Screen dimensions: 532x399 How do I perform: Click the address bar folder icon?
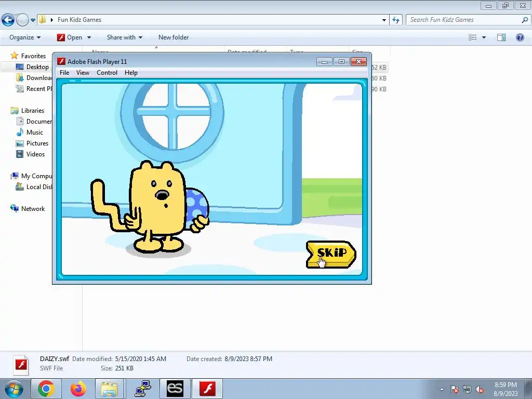point(43,19)
